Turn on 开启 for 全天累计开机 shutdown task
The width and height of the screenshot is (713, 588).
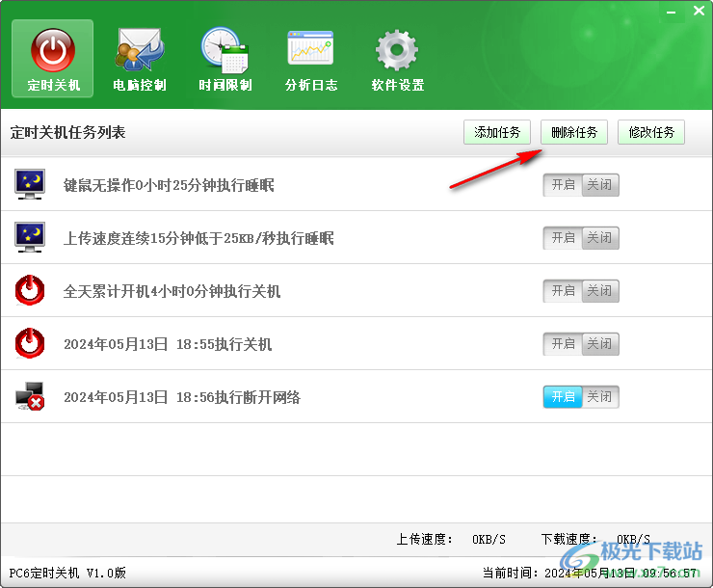point(563,291)
